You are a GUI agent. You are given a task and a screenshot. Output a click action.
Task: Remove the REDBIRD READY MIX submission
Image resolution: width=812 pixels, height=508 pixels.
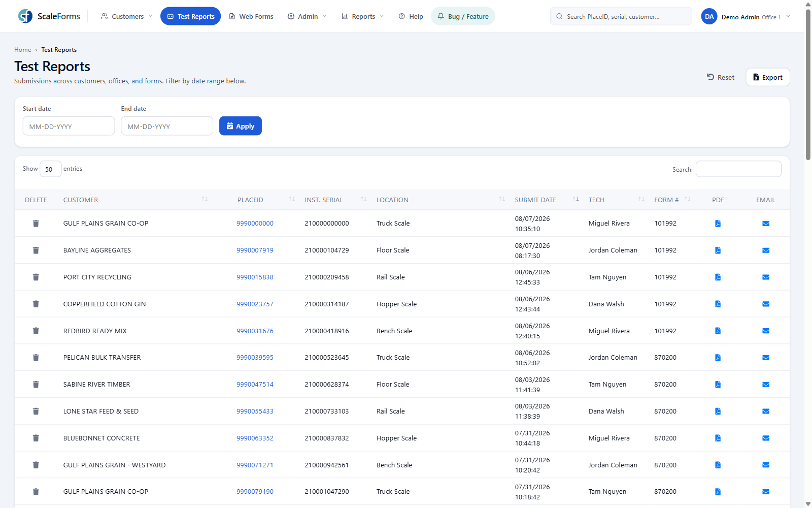click(36, 331)
